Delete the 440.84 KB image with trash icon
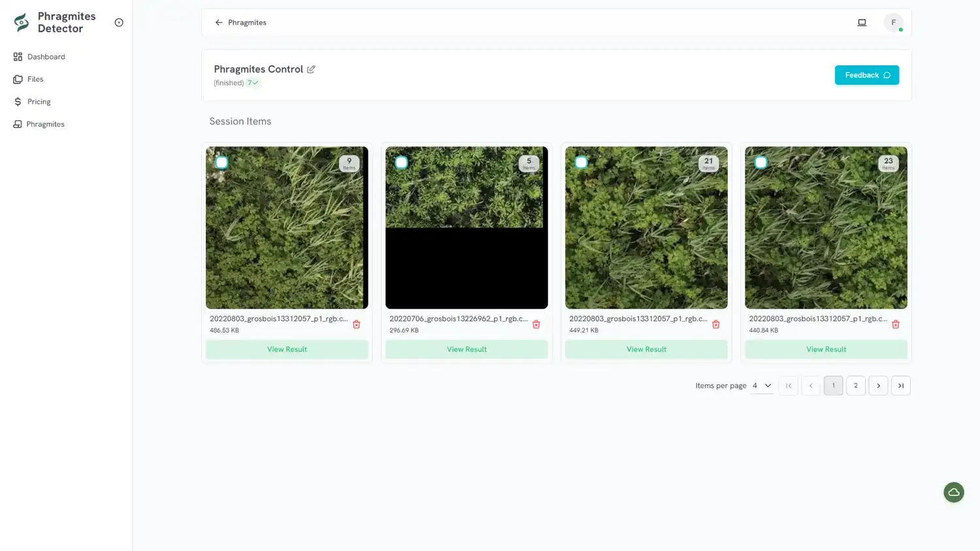Image resolution: width=980 pixels, height=551 pixels. 896,324
